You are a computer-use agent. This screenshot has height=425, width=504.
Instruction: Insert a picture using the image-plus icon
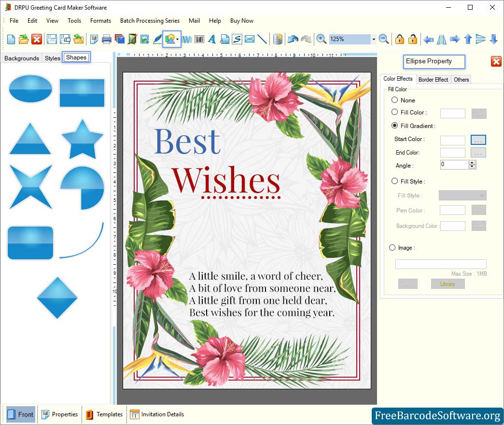tap(145, 39)
